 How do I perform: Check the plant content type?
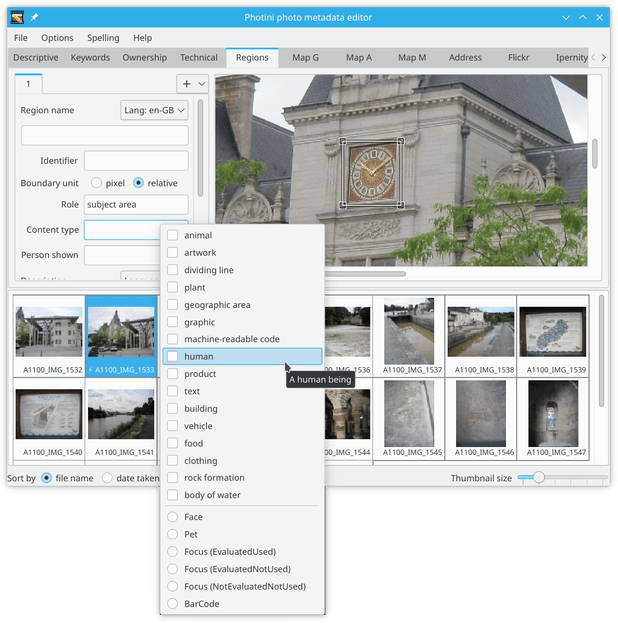[x=172, y=288]
